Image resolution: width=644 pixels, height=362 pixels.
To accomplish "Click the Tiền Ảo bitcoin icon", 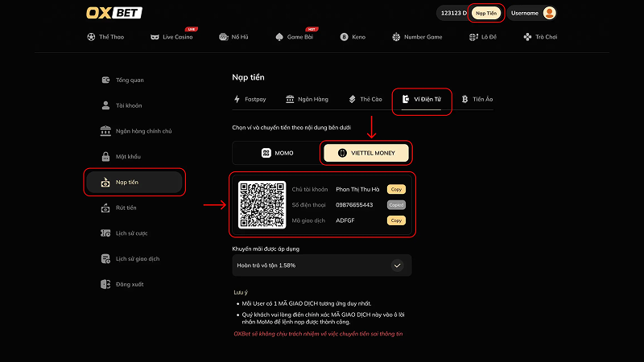I will 464,99.
